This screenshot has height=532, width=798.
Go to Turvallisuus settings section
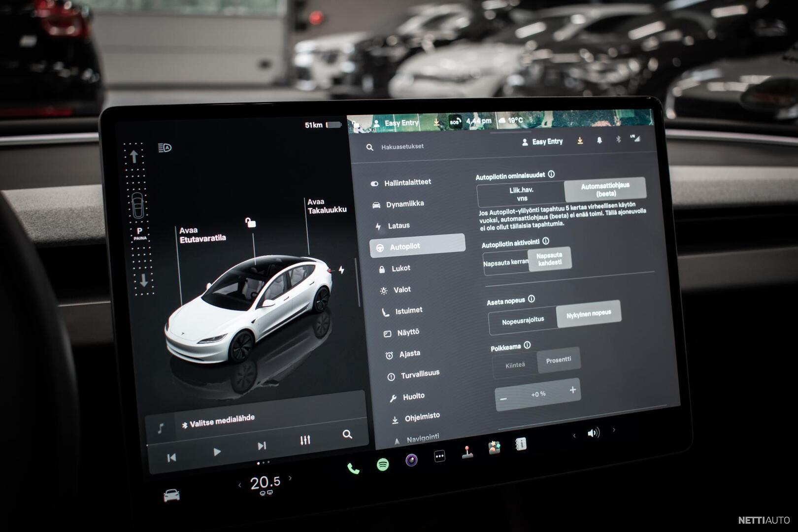coord(419,375)
